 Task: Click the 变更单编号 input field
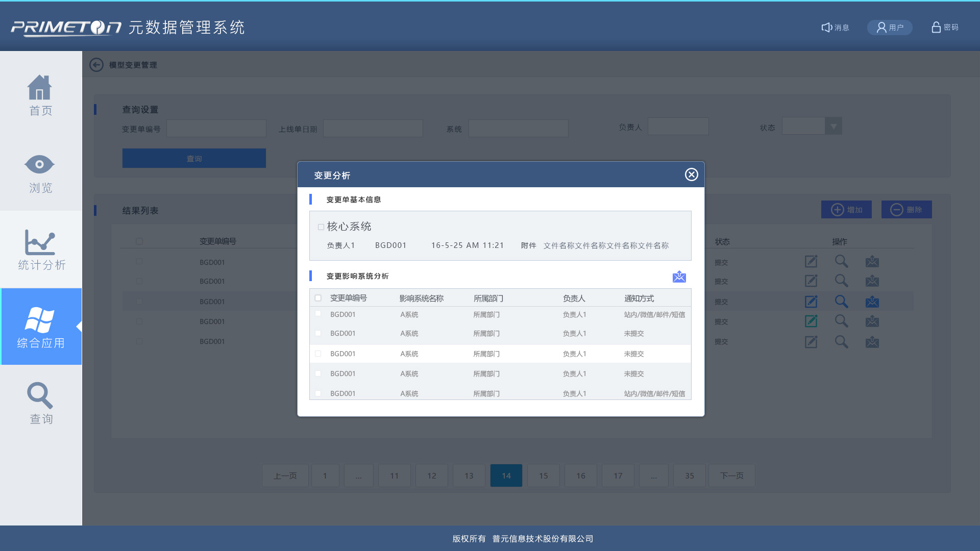pos(216,129)
